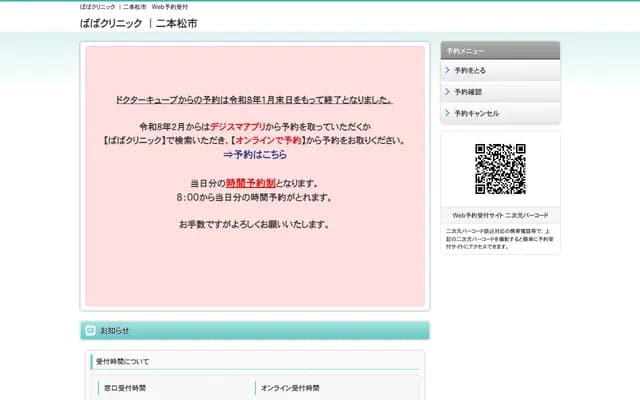The height and width of the screenshot is (400, 640).
Task: Select 予約キャンセル in the reservation menu
Action: pos(476,113)
